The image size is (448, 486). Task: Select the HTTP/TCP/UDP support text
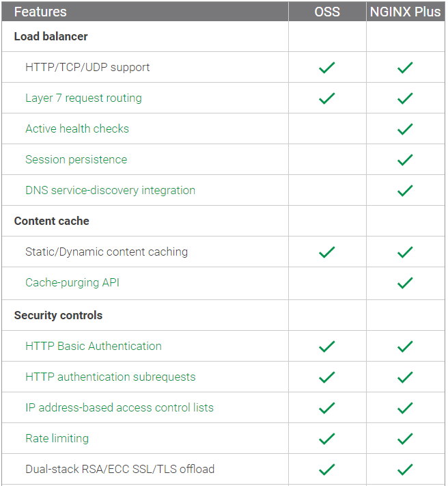87,67
